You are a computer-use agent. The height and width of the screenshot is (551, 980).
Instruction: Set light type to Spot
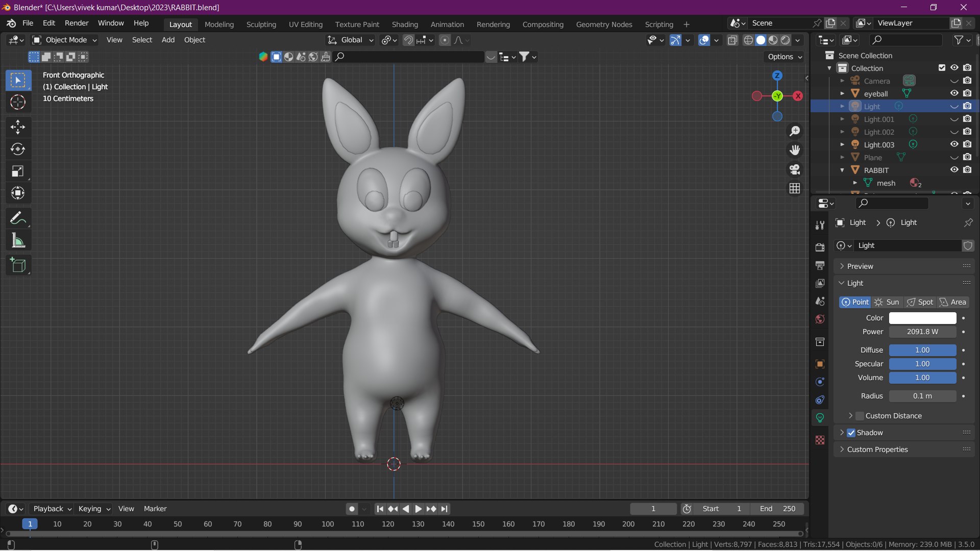click(x=920, y=302)
